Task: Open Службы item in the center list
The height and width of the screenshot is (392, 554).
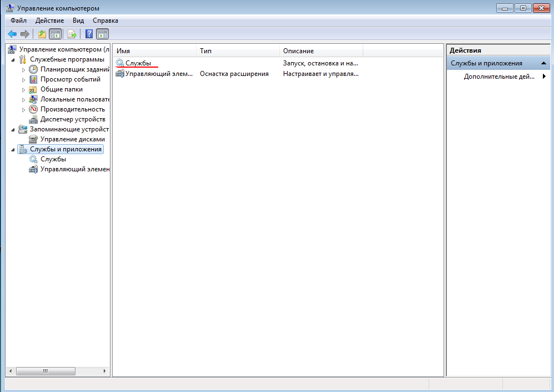Action: [138, 63]
